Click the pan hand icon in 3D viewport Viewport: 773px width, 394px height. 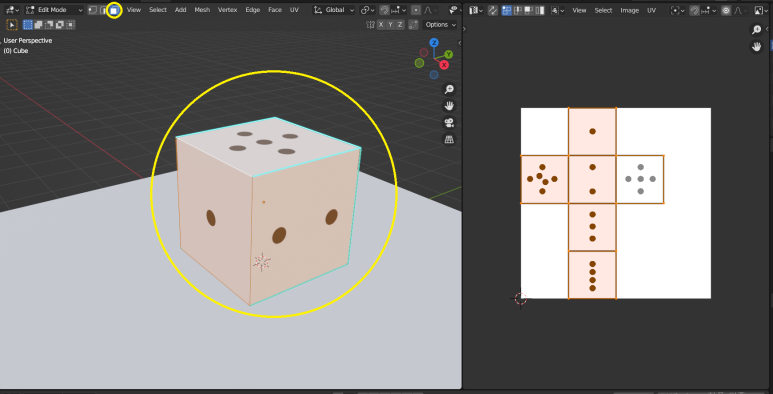point(449,106)
